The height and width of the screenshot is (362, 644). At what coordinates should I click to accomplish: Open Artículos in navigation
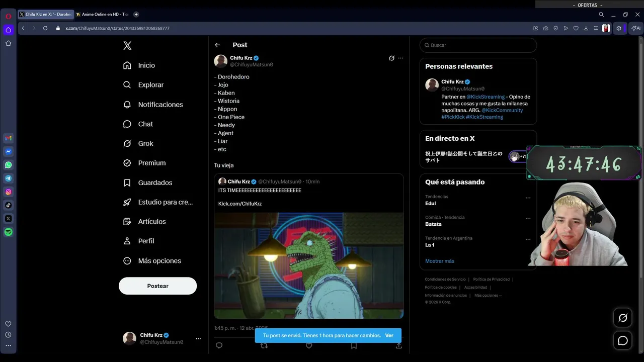(145, 222)
